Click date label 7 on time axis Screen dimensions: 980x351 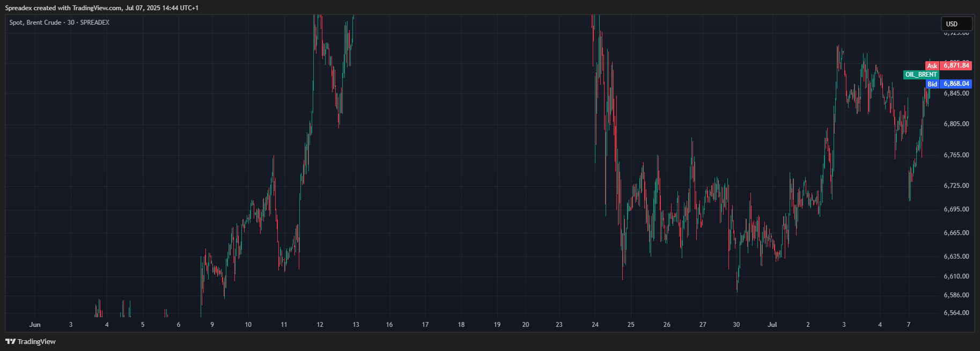tap(909, 325)
